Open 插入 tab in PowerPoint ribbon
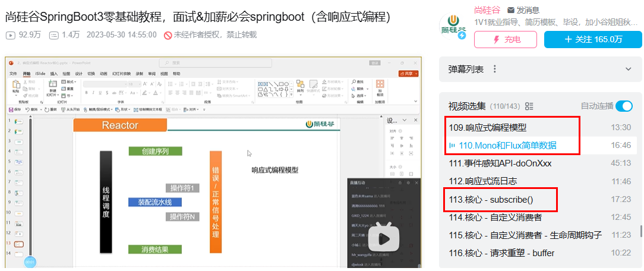This screenshot has width=644, height=271. pos(54,74)
